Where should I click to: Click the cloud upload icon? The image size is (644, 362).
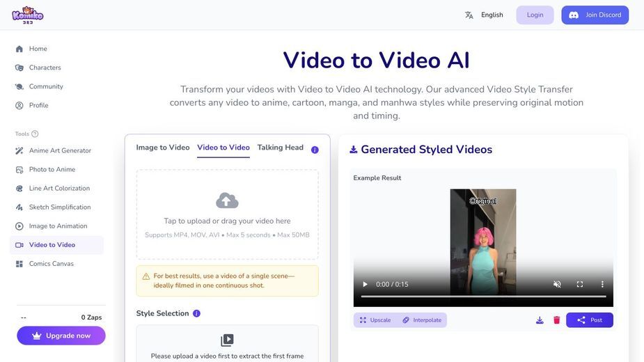pos(227,200)
